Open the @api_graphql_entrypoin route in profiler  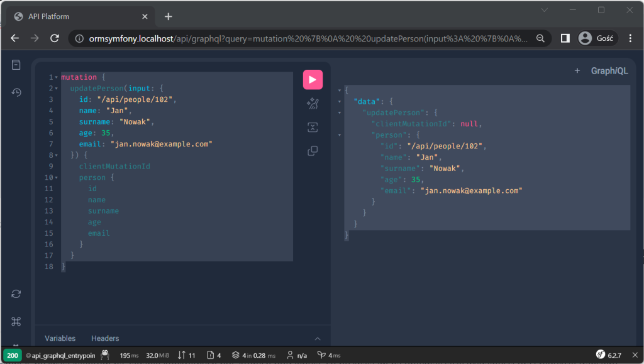pos(60,355)
